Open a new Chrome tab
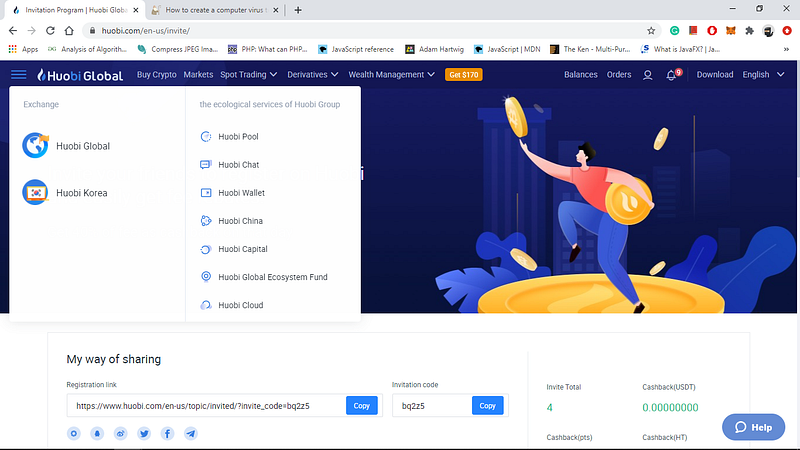Viewport: 800px width, 450px height. tap(298, 10)
